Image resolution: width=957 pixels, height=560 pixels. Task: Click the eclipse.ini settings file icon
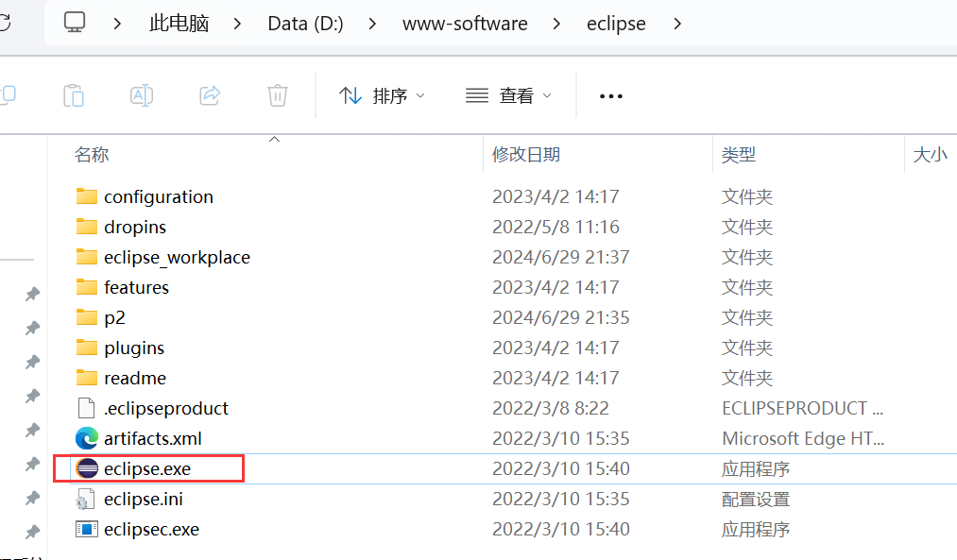(86, 499)
